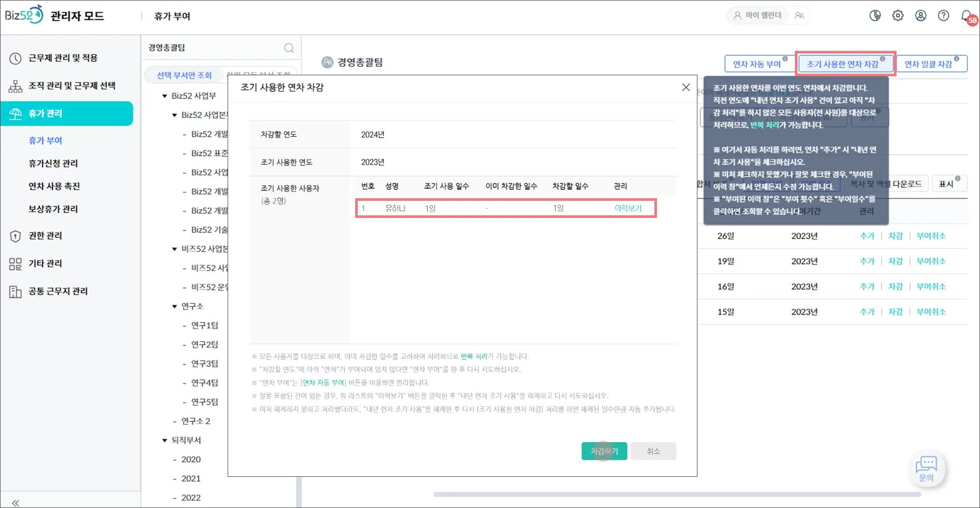This screenshot has height=508, width=980.
Task: Collapse the 연구소 tree node
Action: [174, 307]
